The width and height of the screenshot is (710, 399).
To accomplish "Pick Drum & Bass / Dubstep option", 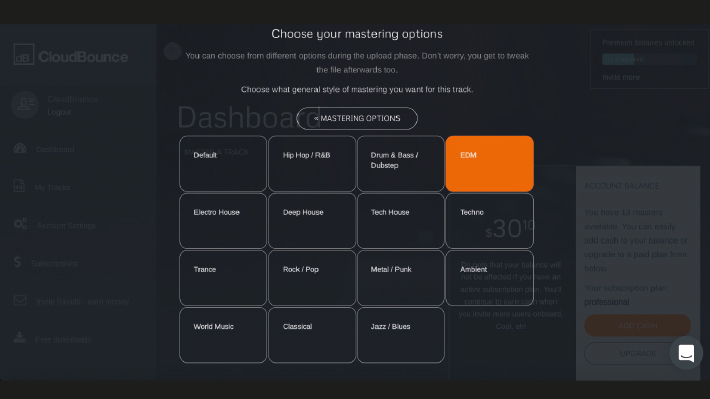I will pyautogui.click(x=401, y=163).
